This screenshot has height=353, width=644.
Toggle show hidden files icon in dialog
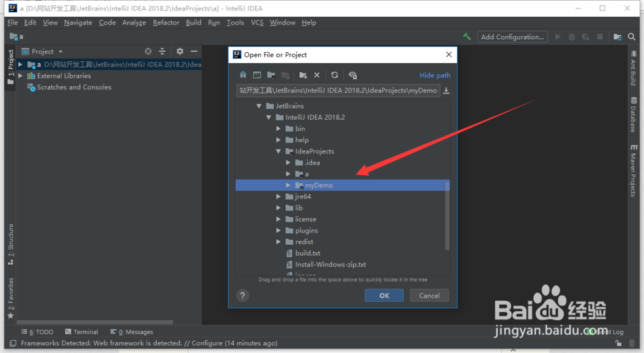[353, 75]
